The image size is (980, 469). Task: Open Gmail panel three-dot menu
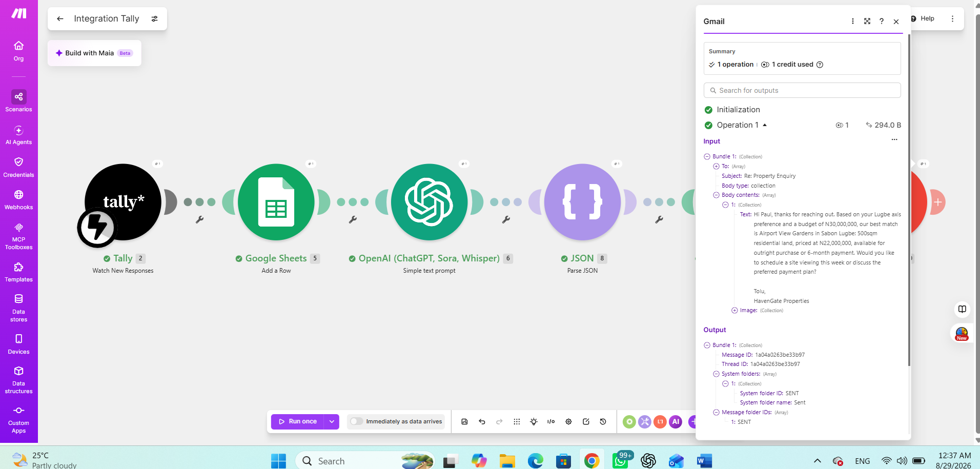[853, 22]
